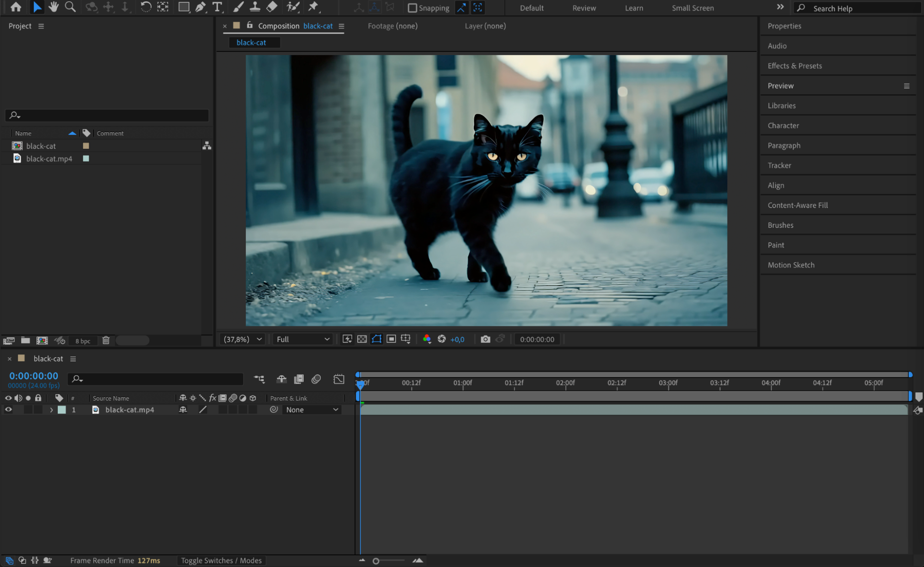
Task: Select the Clone Stamp tool
Action: (255, 7)
